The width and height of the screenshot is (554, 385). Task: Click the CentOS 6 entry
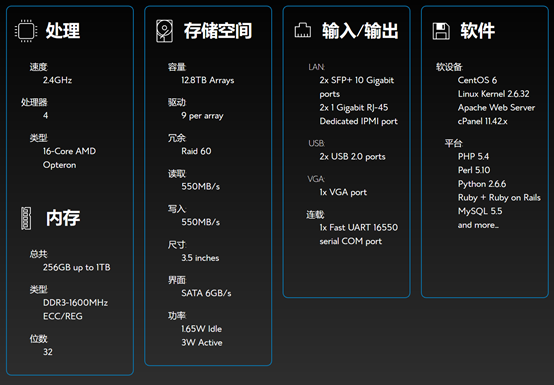(x=477, y=80)
